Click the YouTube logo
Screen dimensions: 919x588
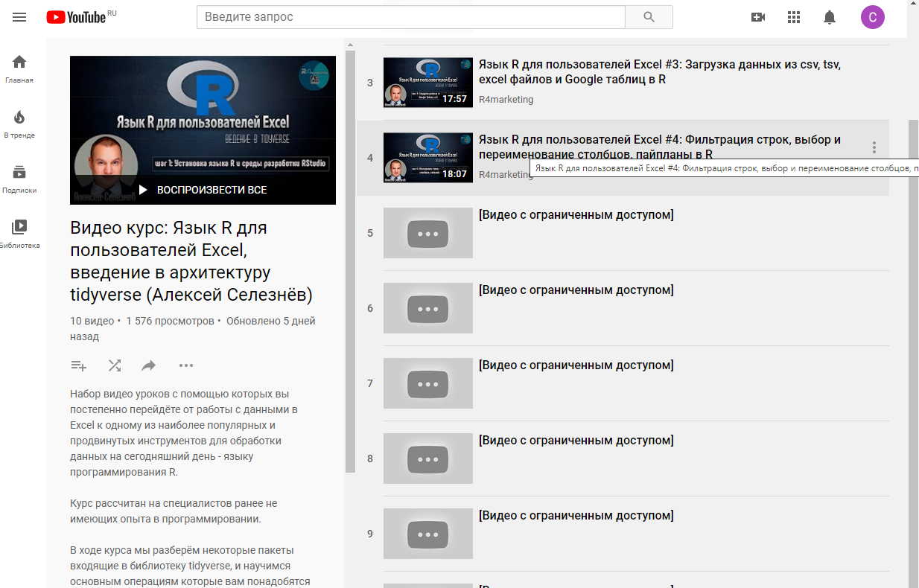point(77,17)
